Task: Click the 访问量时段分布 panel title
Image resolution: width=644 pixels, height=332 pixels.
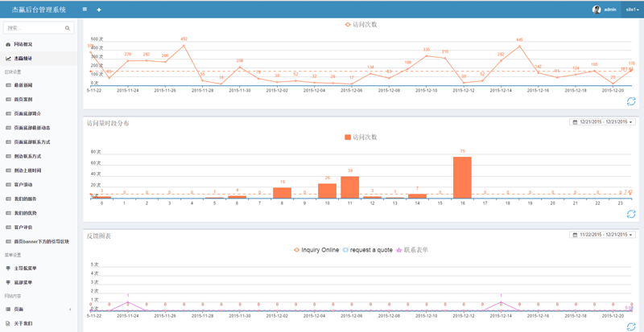Action: coord(108,123)
